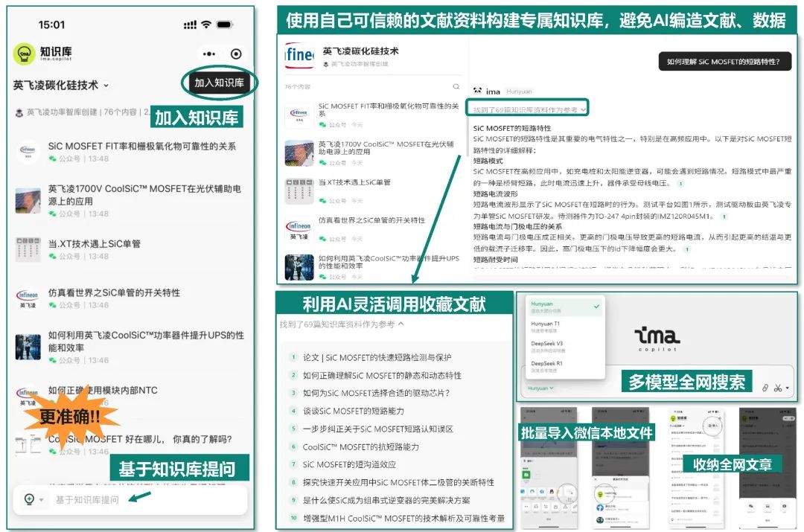Expand 找到了69篇知识库资料作为参考 in chat answer

coord(528,109)
